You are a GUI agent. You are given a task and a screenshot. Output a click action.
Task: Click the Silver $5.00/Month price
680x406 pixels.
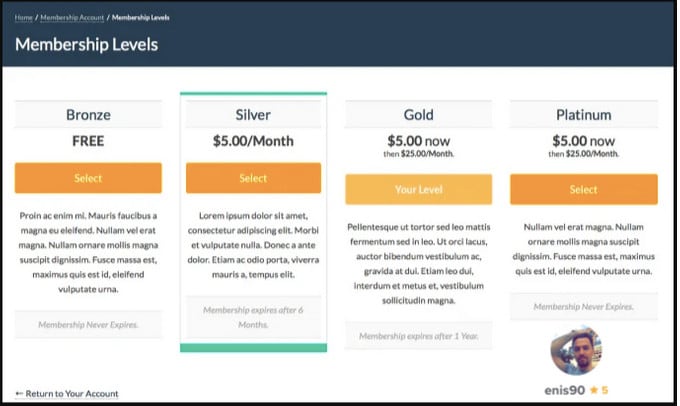(253, 141)
